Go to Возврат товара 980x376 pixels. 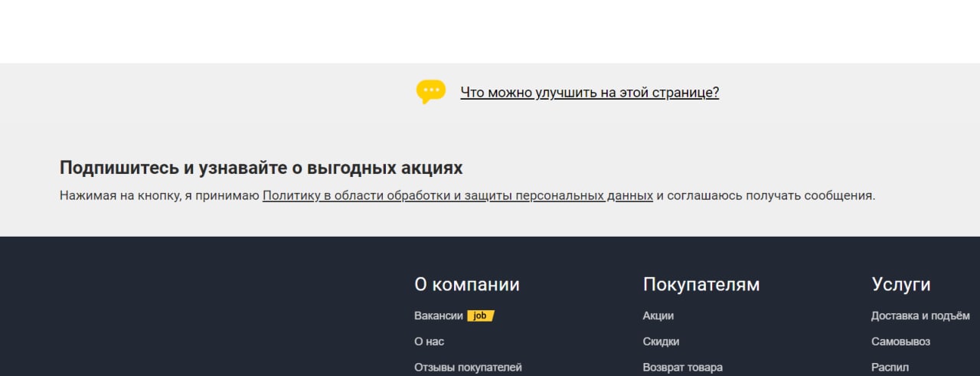(x=683, y=368)
